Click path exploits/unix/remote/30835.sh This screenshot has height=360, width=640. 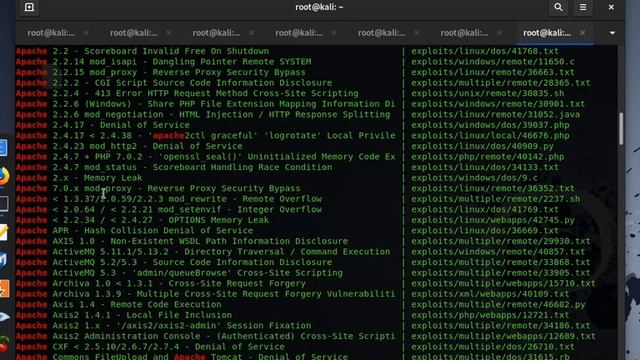coord(488,93)
